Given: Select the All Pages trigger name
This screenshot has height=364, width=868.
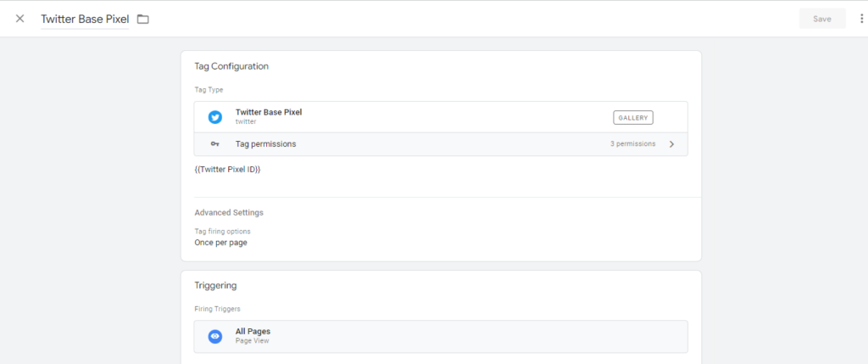Looking at the screenshot, I should coord(253,331).
